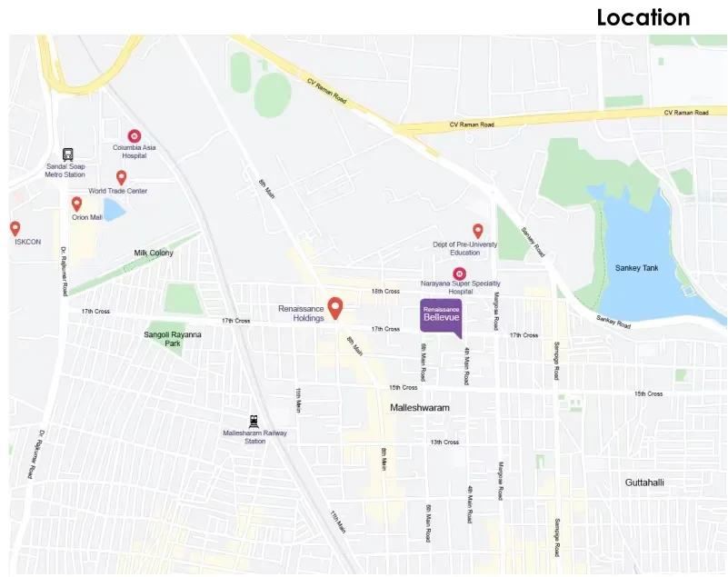Click the Guttahalli area label
Screen dimensions: 728x577
click(644, 482)
